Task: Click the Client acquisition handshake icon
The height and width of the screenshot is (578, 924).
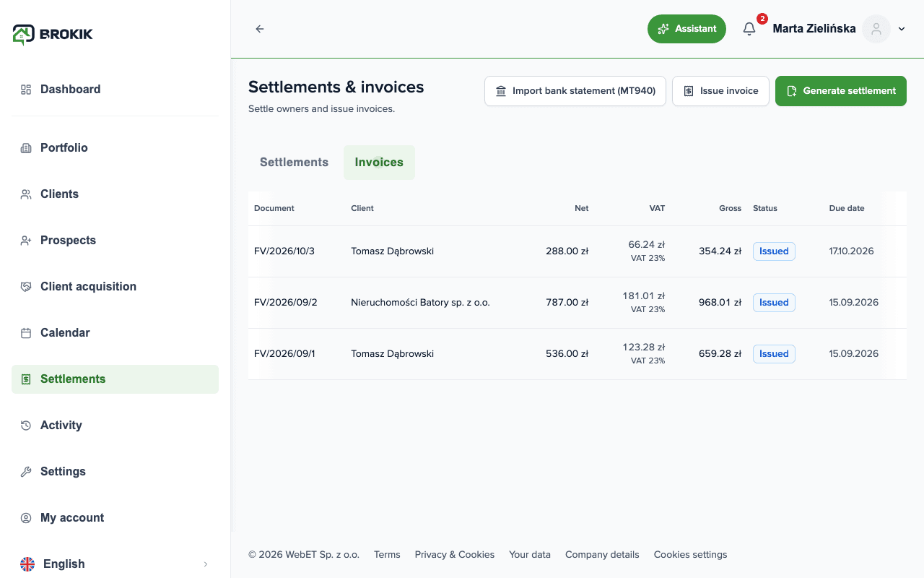Action: point(26,286)
